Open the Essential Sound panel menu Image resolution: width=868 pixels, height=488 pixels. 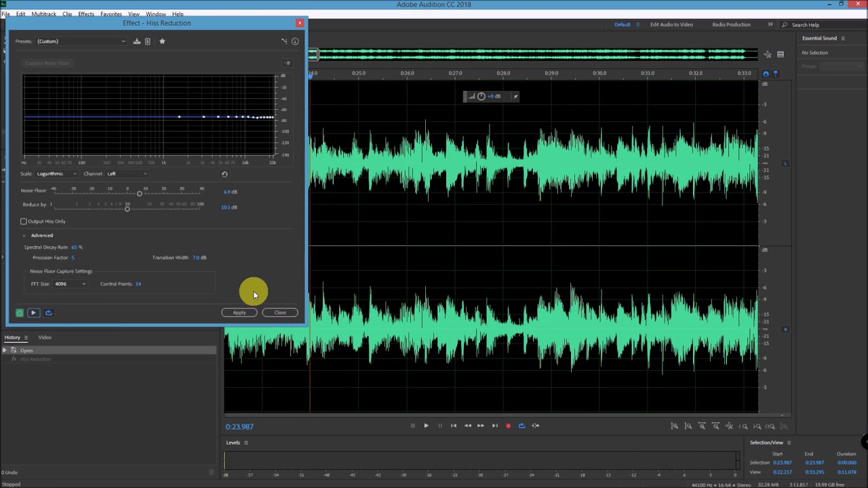coord(843,38)
